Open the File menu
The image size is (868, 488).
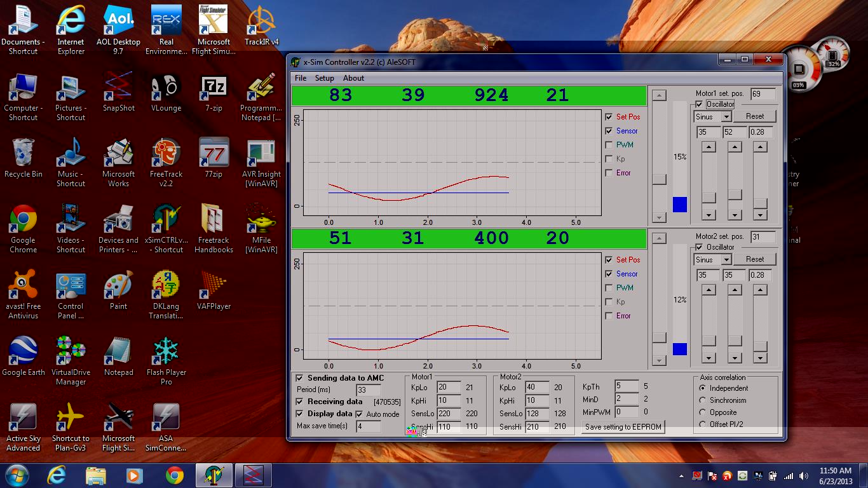(x=301, y=78)
